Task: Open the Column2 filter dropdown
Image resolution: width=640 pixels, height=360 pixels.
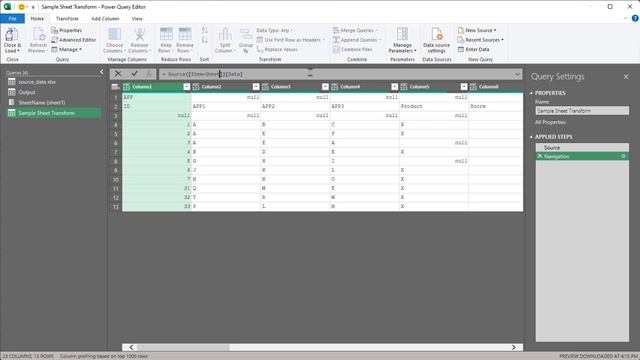Action: coord(256,87)
